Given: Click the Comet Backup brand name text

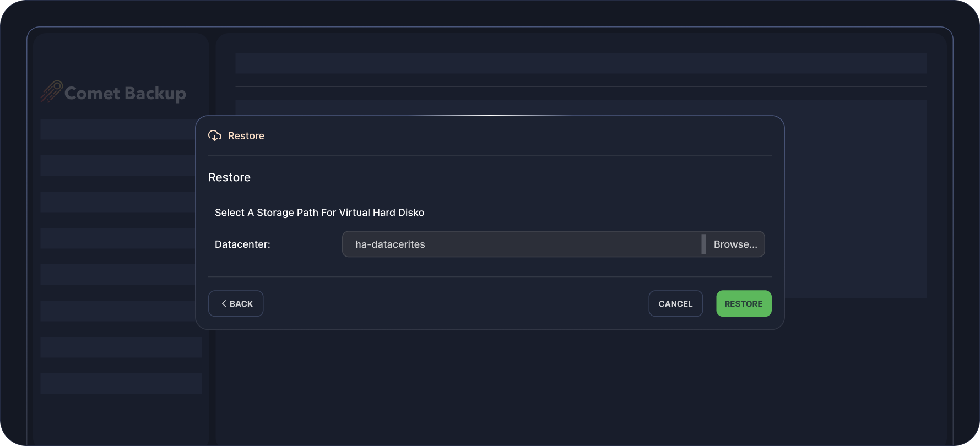Looking at the screenshot, I should click(x=125, y=93).
